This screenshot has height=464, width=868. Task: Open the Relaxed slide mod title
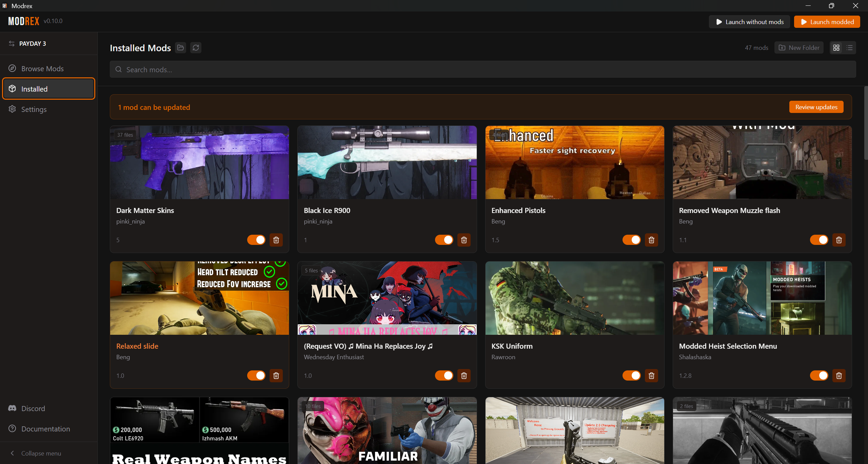(137, 346)
